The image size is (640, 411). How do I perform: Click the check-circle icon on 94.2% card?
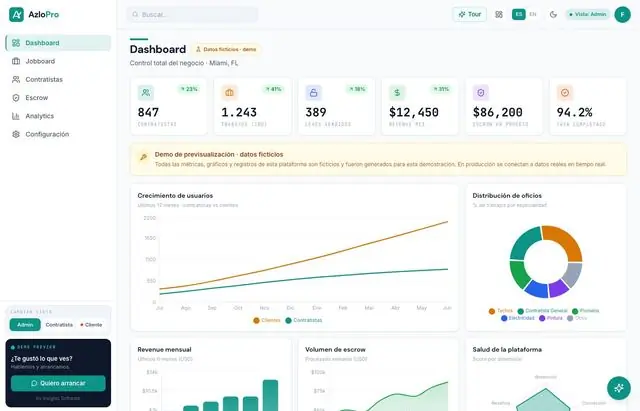[x=565, y=93]
